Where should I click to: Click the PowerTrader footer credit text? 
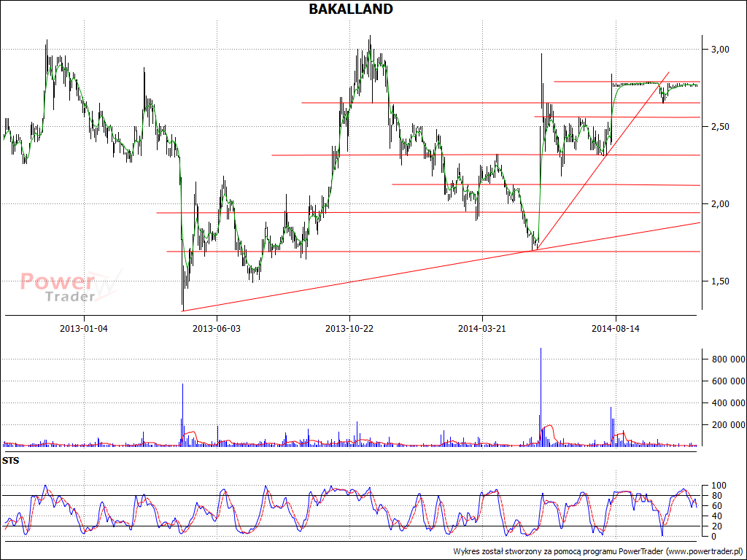tap(598, 551)
